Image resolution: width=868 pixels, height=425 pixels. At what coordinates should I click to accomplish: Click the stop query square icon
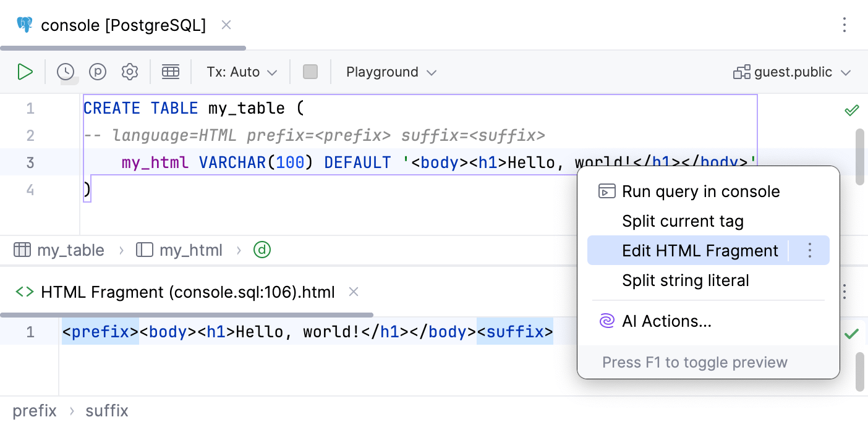[310, 72]
